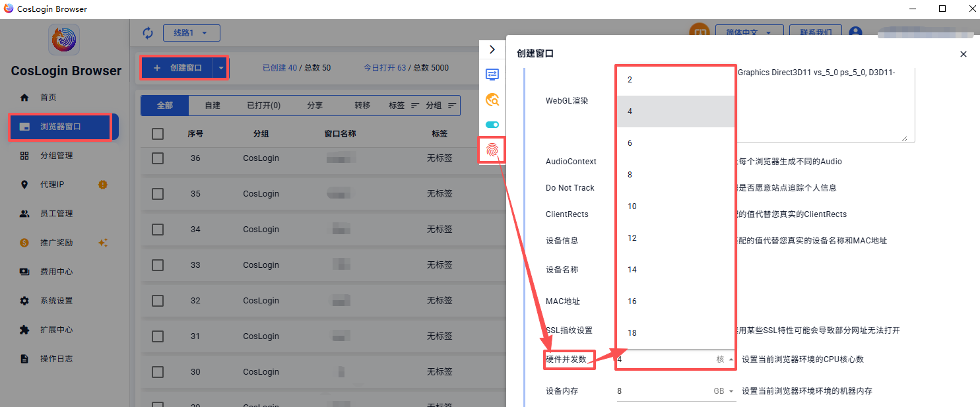Click the wallet icon next to 费用中心

pyautogui.click(x=24, y=272)
